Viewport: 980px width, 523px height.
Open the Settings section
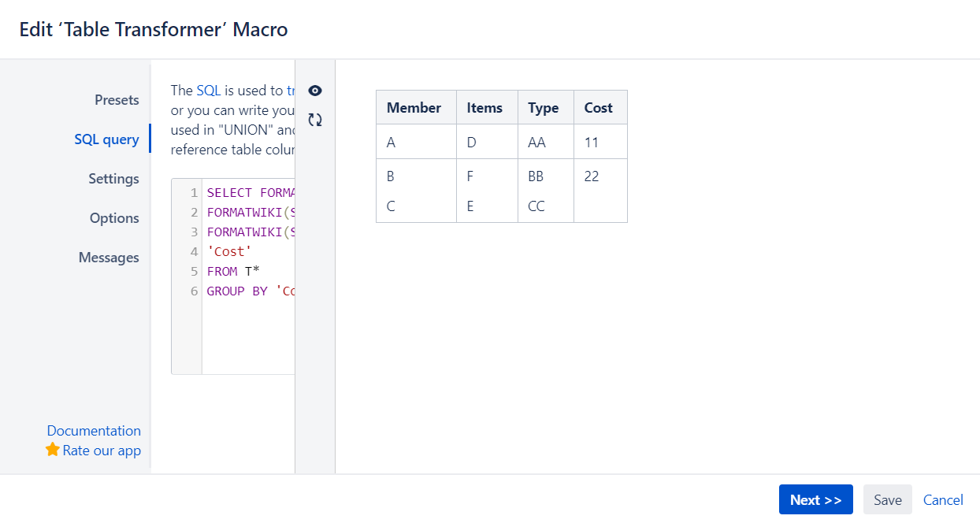pos(113,178)
